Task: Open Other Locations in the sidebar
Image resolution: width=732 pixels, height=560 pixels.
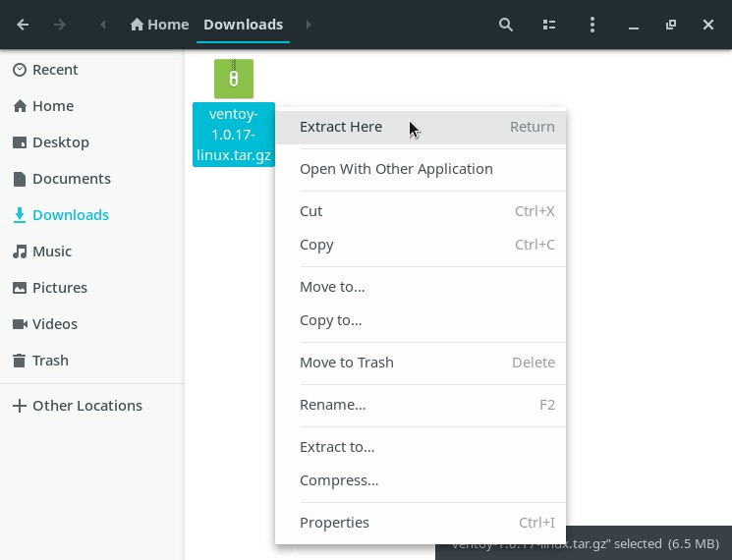Action: [92, 406]
